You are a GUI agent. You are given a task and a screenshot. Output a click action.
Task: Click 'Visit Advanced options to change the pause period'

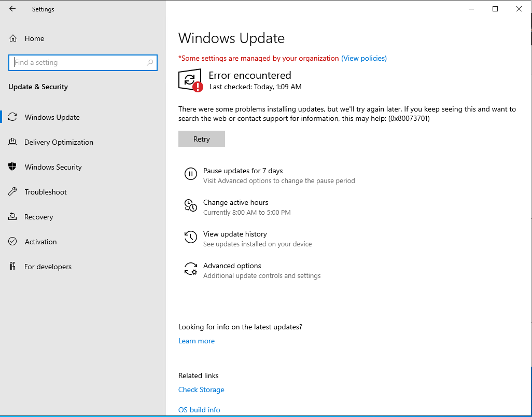(x=279, y=181)
